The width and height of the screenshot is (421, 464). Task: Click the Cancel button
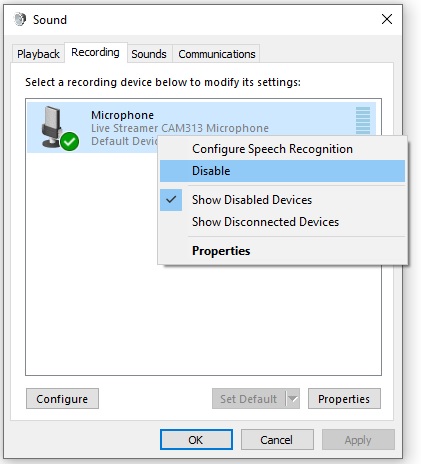277,440
